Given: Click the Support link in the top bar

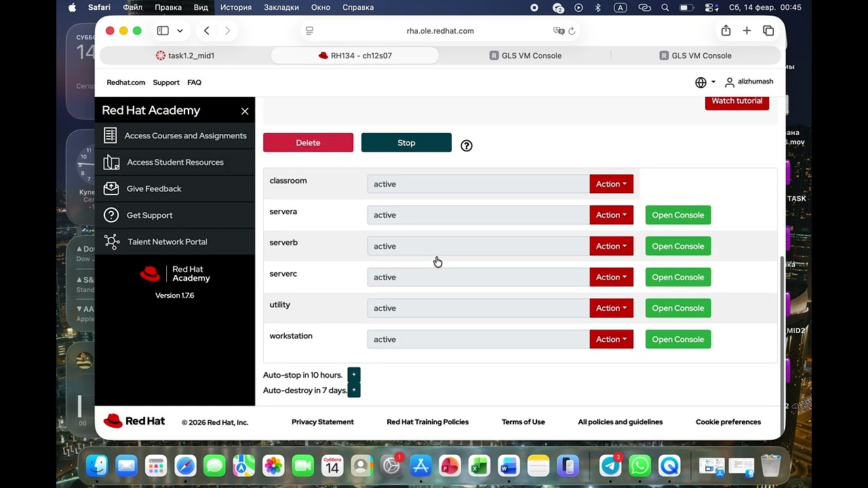Looking at the screenshot, I should pyautogui.click(x=166, y=82).
